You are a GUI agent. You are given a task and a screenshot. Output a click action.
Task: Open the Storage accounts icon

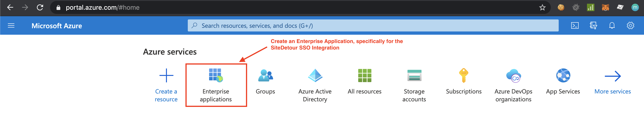click(414, 75)
